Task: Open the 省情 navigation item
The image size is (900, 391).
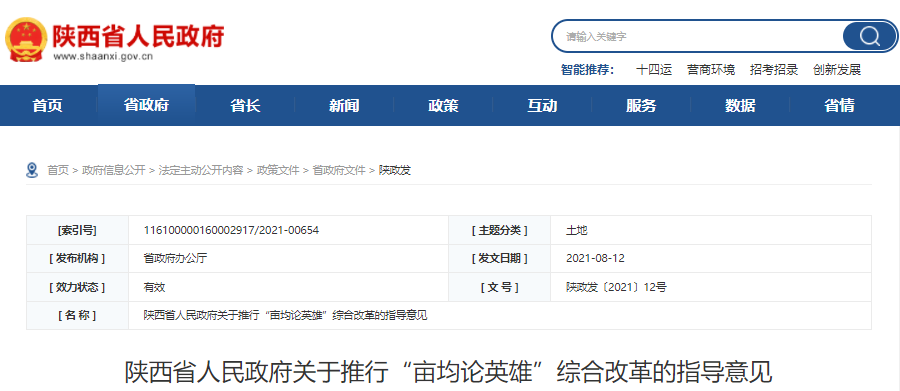Action: [839, 106]
